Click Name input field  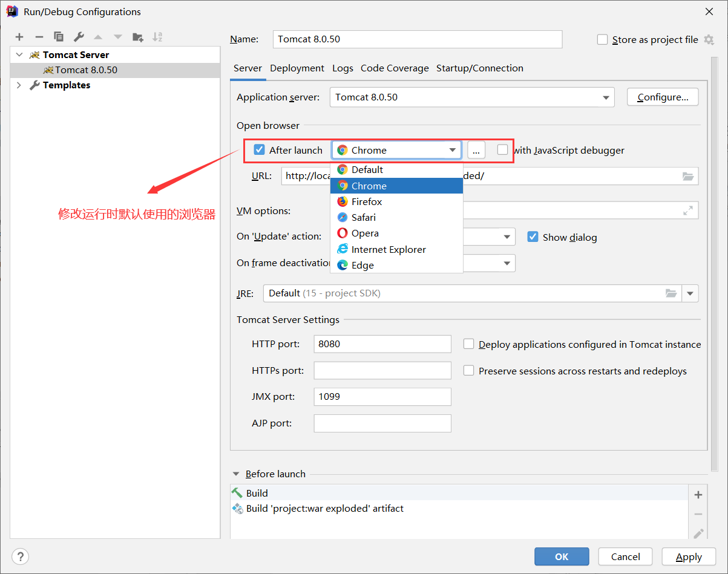click(x=418, y=39)
